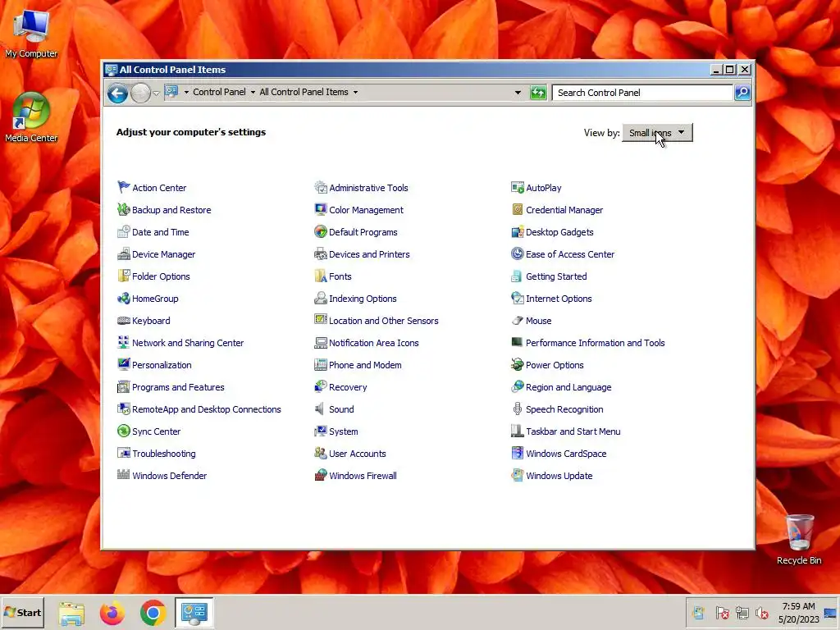
Task: Click the Devices and Printers icon
Action: 321,253
